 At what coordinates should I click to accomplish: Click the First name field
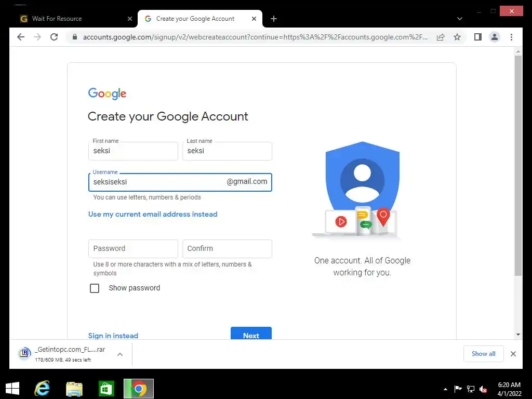click(133, 151)
